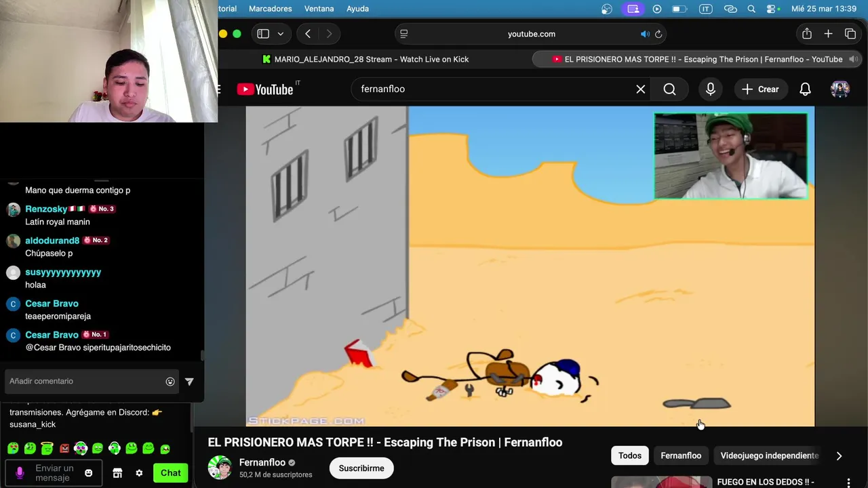This screenshot has height=488, width=868.
Task: Click the video player to pause
Action: pyautogui.click(x=530, y=266)
